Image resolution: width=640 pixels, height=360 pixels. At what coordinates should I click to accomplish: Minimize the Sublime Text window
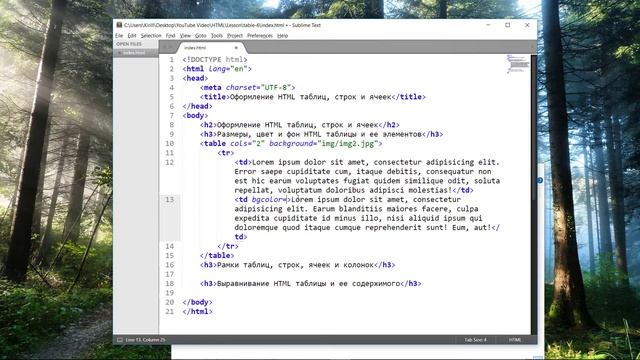(488, 25)
